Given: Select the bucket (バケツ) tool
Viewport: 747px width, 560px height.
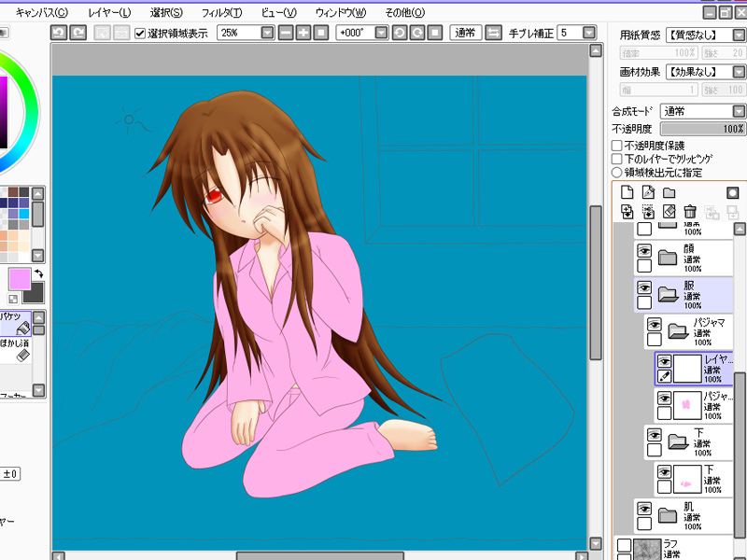Looking at the screenshot, I should pos(18,324).
